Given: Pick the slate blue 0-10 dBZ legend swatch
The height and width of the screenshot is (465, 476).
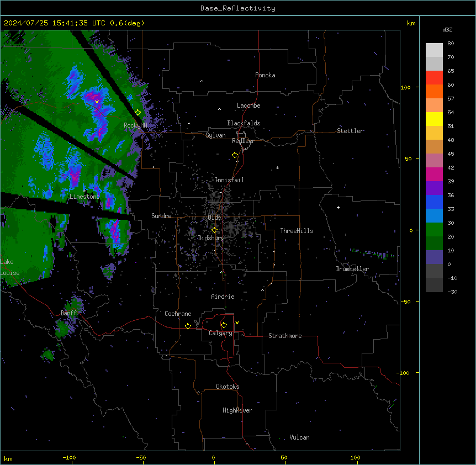Looking at the screenshot, I should (x=434, y=257).
